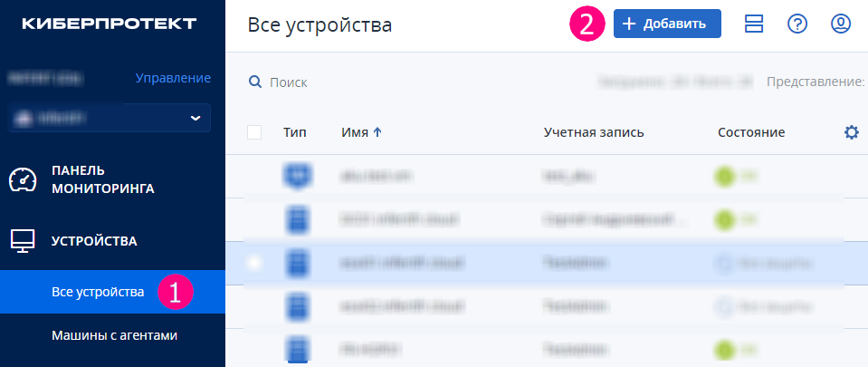
Task: Open Панель мониторинга in sidebar
Action: click(x=103, y=179)
